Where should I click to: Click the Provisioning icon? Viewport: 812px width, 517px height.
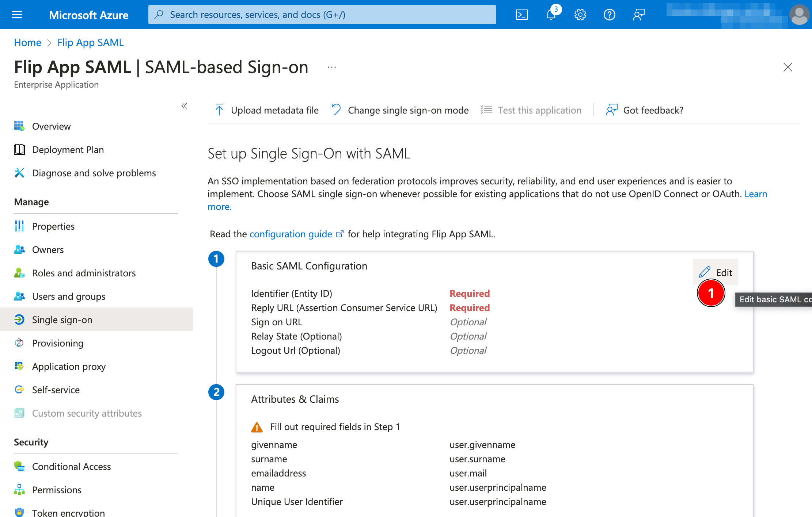(x=19, y=343)
